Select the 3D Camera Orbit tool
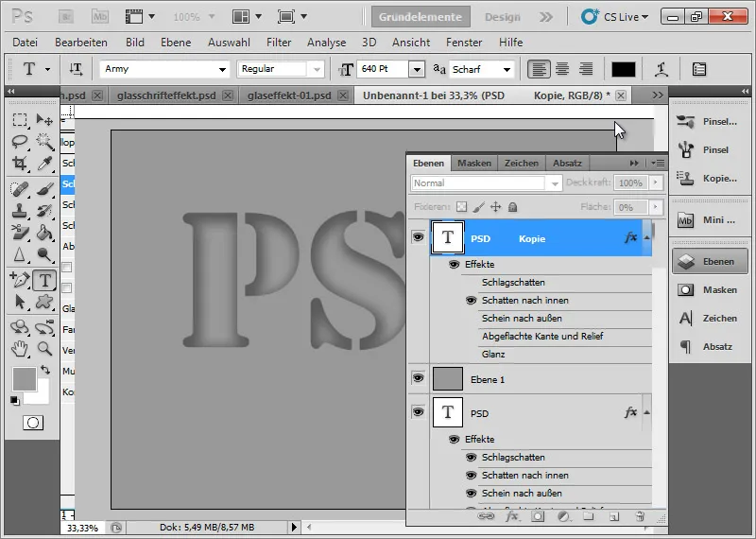 point(44,327)
